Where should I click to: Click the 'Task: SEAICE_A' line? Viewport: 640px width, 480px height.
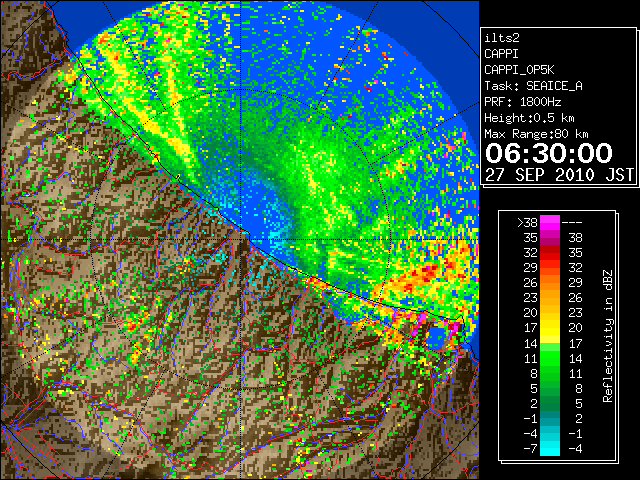(533, 86)
